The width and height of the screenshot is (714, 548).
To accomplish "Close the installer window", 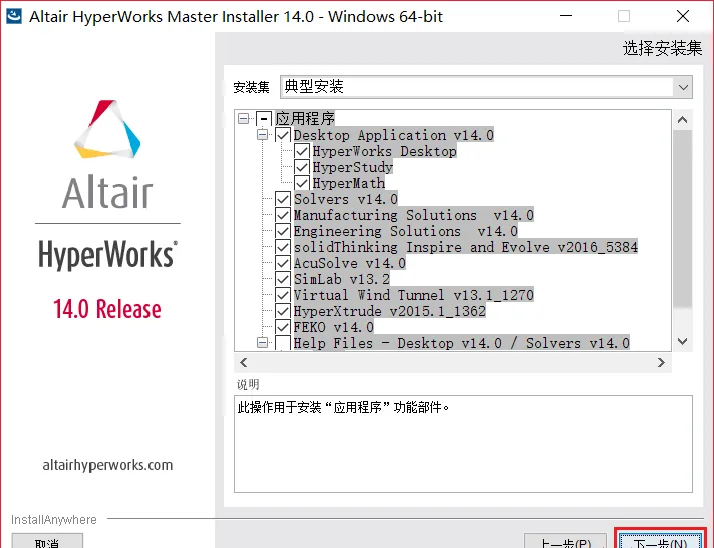I will pos(683,16).
